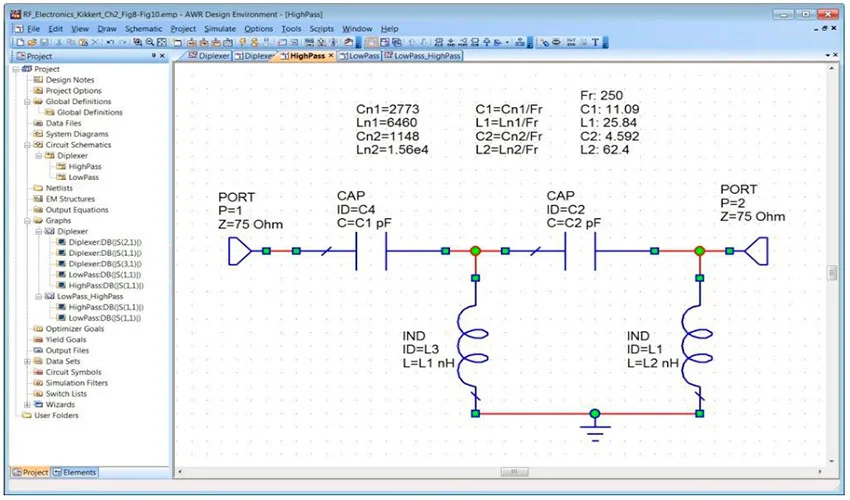Switch to the Elements bottom tab
The height and width of the screenshot is (500, 850).
point(74,471)
